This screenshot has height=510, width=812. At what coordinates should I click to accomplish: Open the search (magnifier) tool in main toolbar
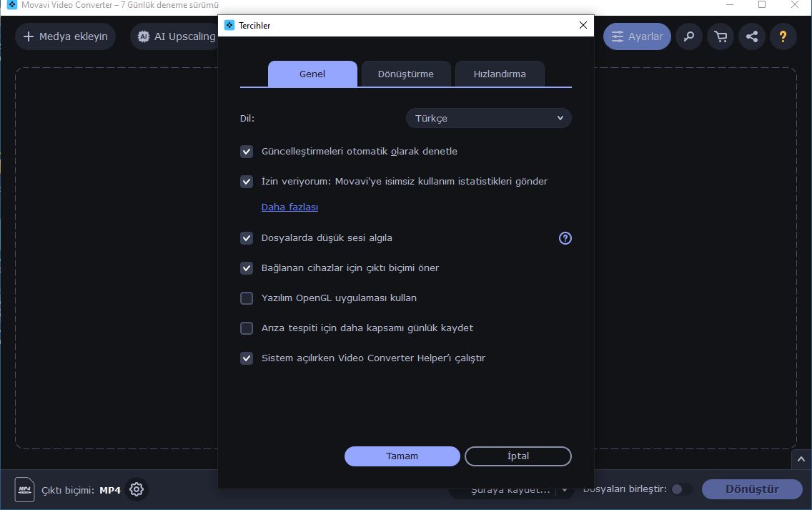[689, 36]
